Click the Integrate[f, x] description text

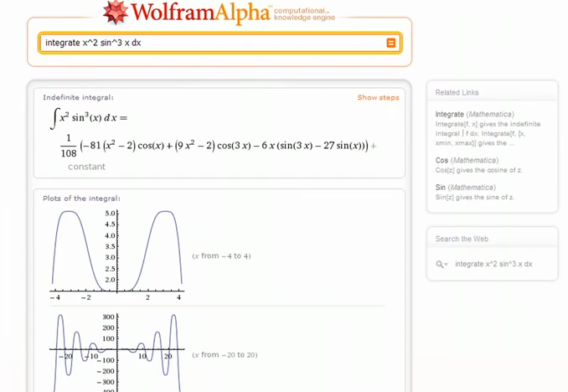click(488, 133)
